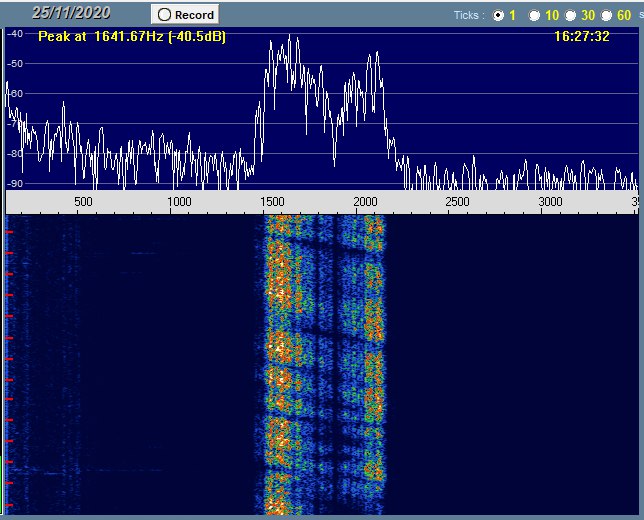Click the Peak at 1641.67Hz readout
Viewport: 644px width, 520px height.
point(131,36)
